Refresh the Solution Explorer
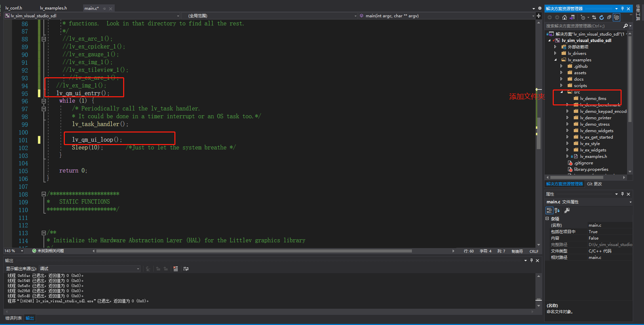Viewport: 644px width, 325px height. point(602,17)
